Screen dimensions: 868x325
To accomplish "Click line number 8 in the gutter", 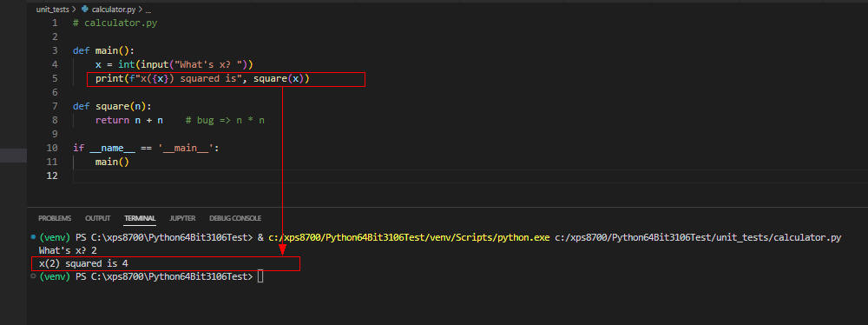I will coord(55,120).
